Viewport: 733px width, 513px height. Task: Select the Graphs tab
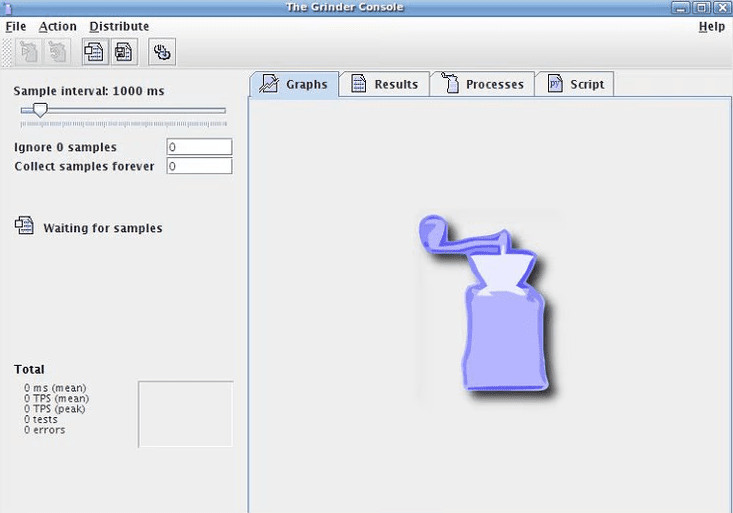pyautogui.click(x=295, y=84)
